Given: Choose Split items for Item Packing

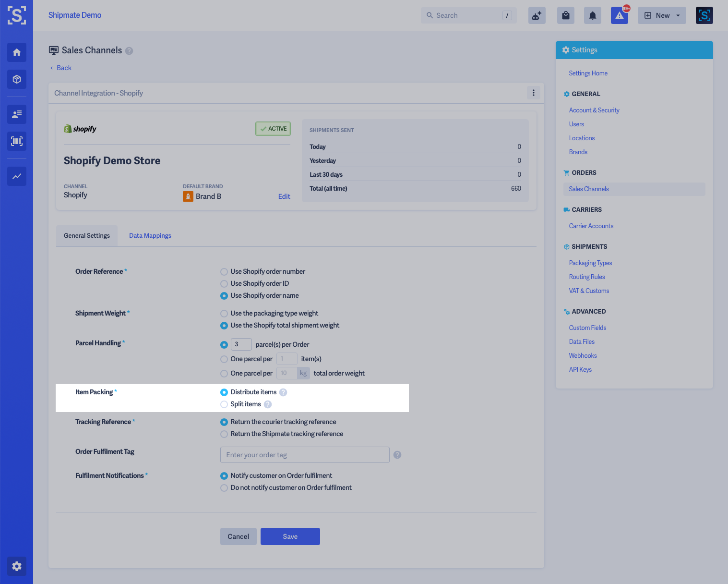Looking at the screenshot, I should pyautogui.click(x=224, y=404).
